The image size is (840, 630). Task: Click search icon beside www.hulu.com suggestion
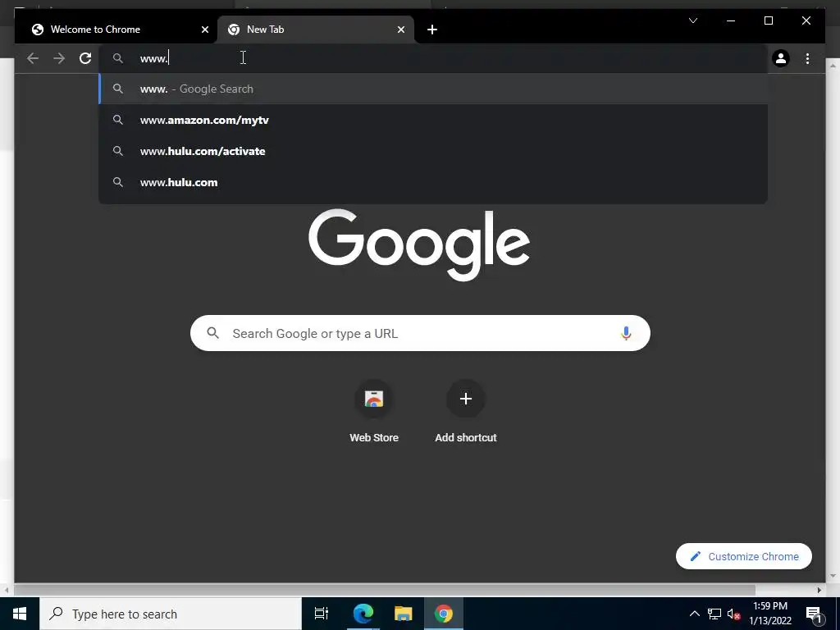click(x=118, y=182)
